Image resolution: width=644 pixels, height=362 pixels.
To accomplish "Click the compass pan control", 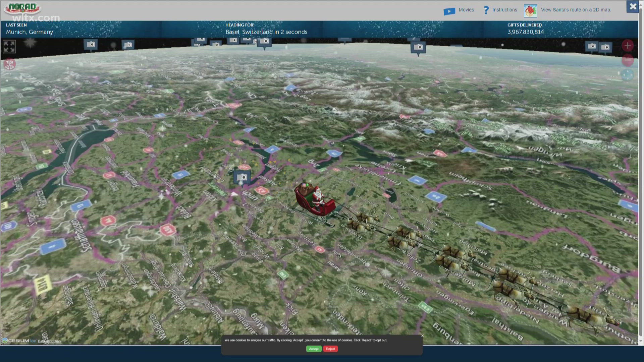I will [x=628, y=75].
